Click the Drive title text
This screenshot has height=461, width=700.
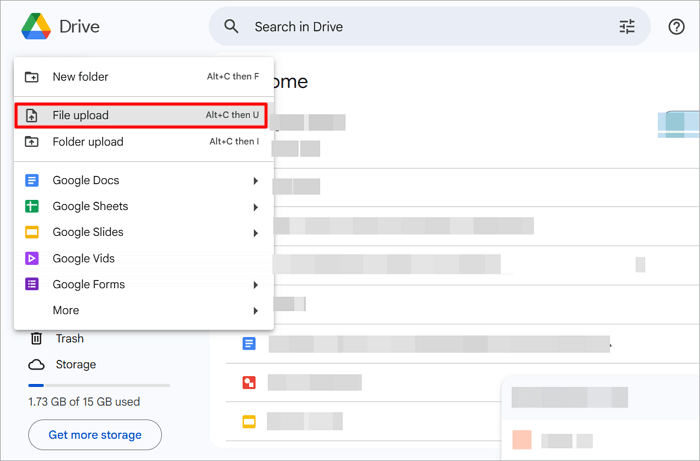[79, 26]
